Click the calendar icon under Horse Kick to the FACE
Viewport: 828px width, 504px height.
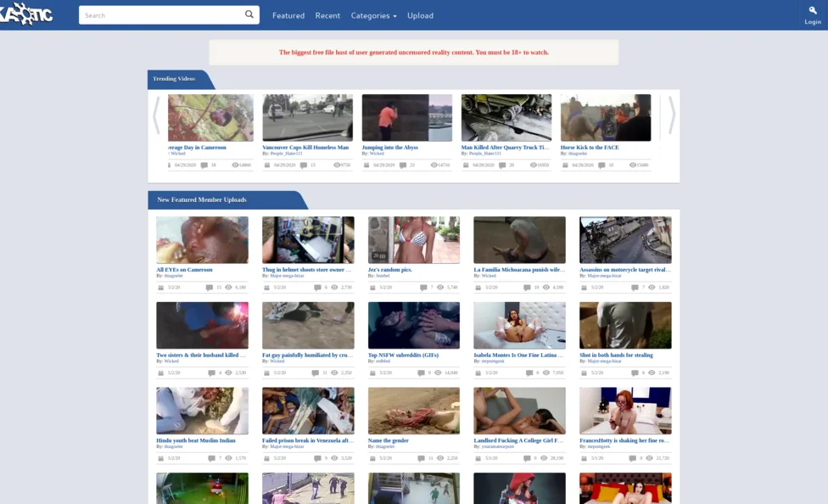point(565,165)
